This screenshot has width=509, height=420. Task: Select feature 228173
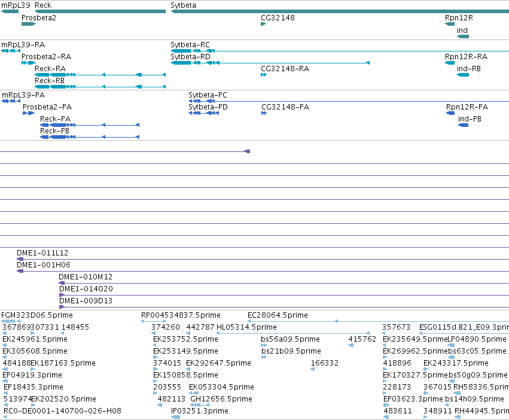[x=397, y=387]
